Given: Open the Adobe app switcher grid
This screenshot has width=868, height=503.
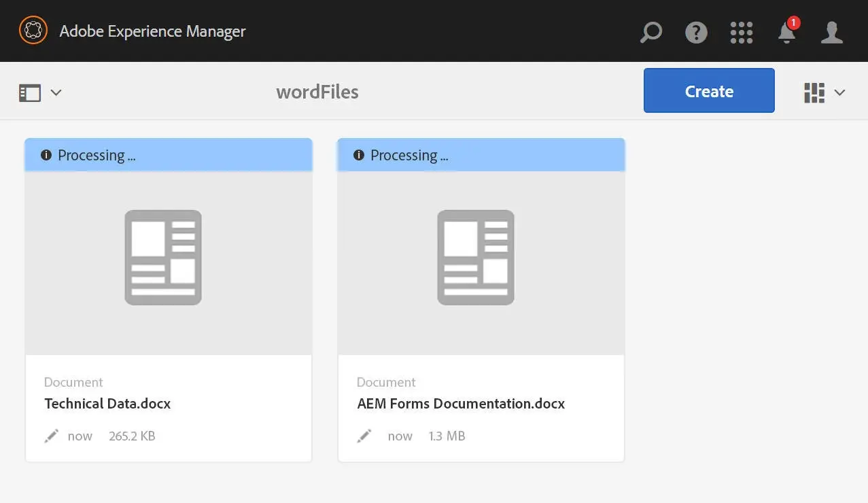Looking at the screenshot, I should coord(741,31).
